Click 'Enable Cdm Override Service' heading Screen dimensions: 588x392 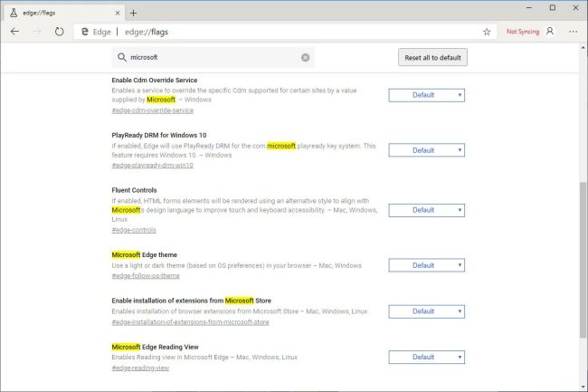(x=155, y=80)
